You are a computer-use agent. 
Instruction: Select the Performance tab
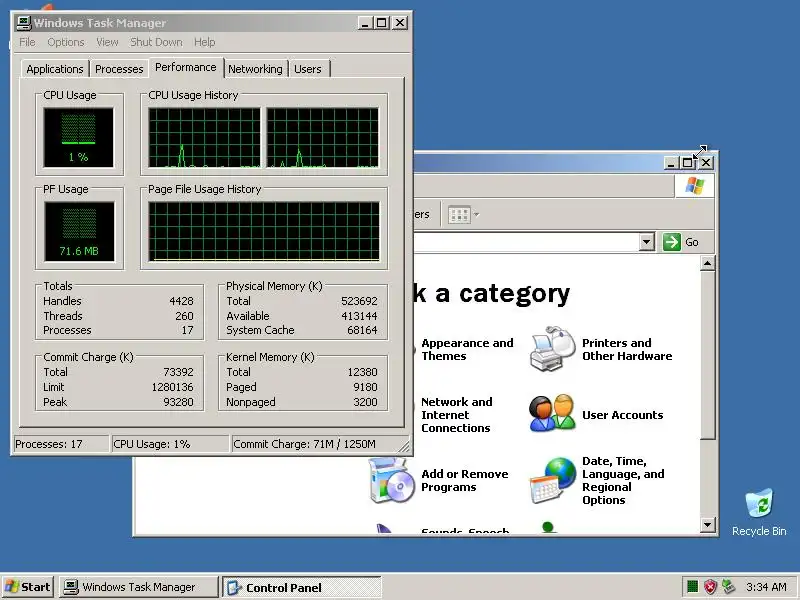186,67
